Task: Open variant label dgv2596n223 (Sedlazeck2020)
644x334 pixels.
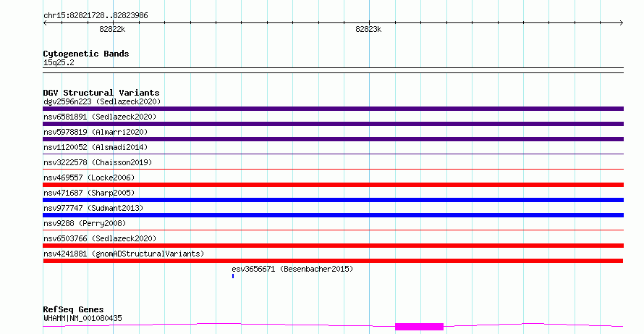Action: (x=102, y=101)
